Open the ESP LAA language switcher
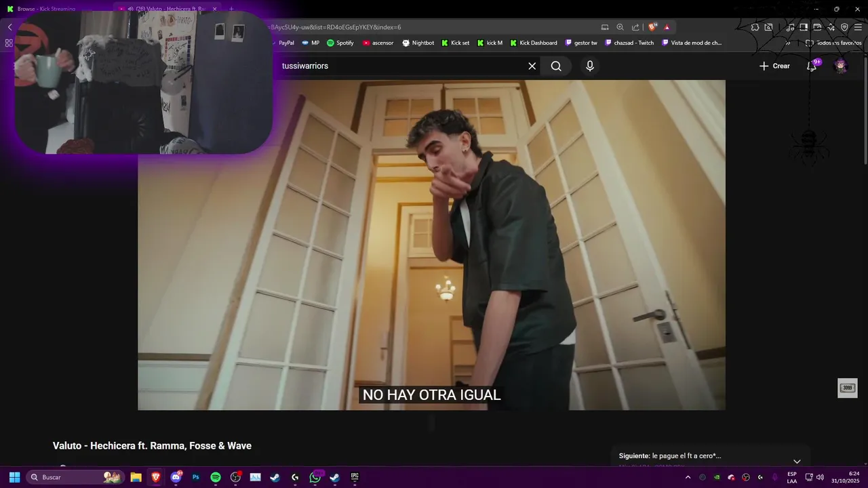The width and height of the screenshot is (868, 488). (x=792, y=477)
